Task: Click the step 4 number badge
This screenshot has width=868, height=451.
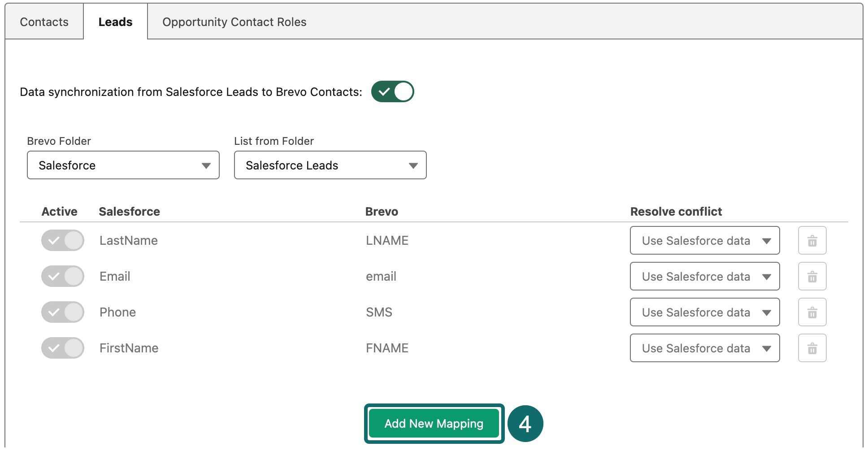Action: pyautogui.click(x=525, y=424)
